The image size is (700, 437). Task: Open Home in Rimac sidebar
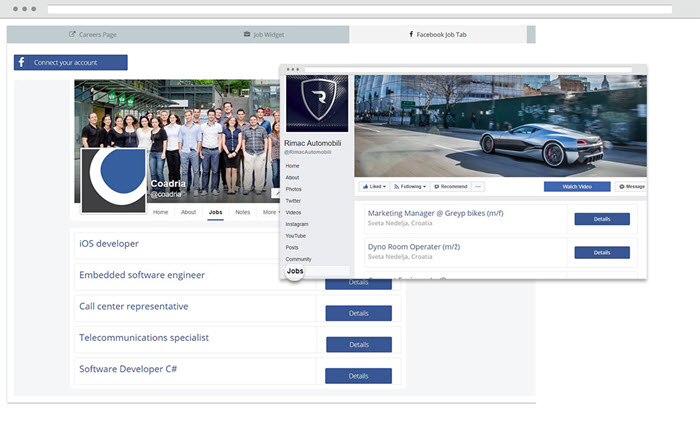coord(292,166)
